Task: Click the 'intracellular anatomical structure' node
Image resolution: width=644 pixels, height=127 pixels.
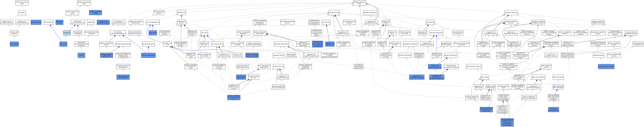Action: [x=78, y=22]
